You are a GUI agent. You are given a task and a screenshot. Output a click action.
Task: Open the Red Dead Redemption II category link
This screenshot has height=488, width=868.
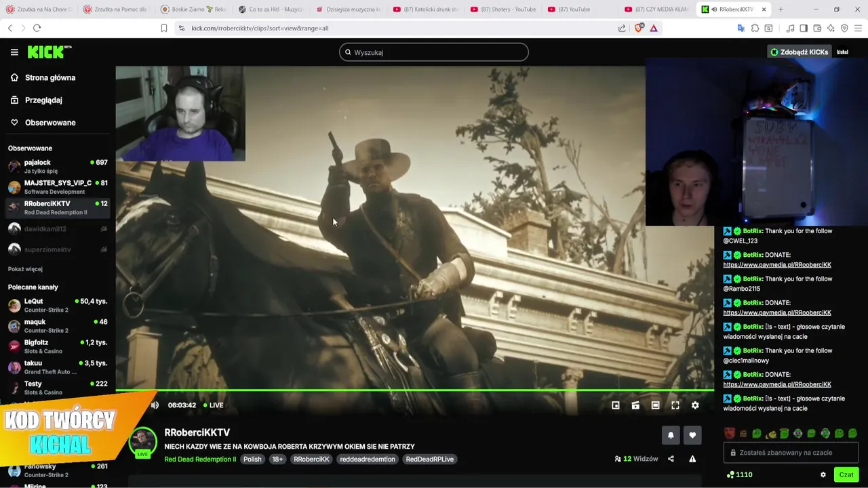coord(200,459)
